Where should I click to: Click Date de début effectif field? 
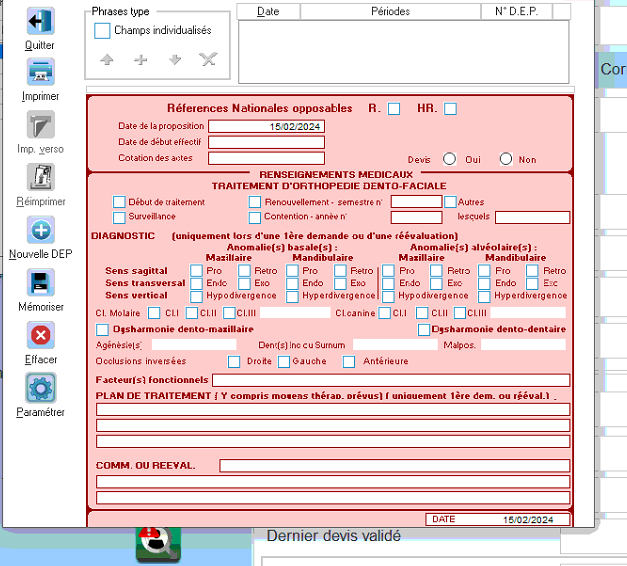click(266, 142)
